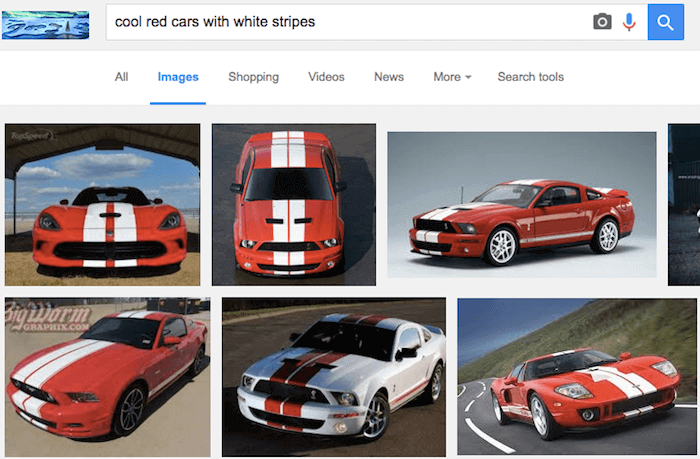This screenshot has height=459, width=700.
Task: Open the top-down red Mustang thumbnail
Action: point(294,204)
